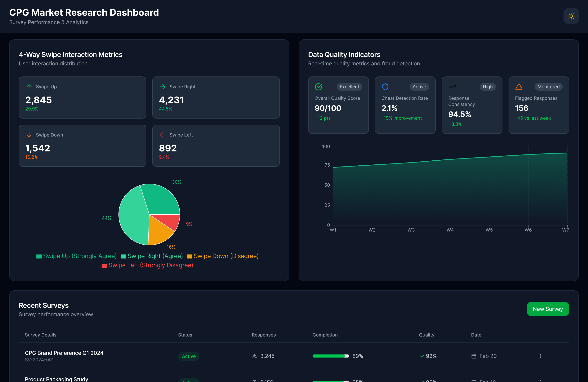Click the checkmark icon on Overall Quality Score

[x=318, y=87]
